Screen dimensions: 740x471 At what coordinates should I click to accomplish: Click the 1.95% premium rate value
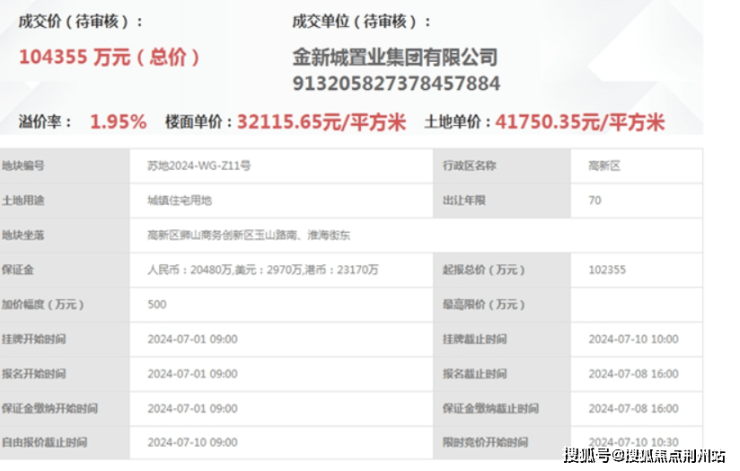tap(118, 122)
